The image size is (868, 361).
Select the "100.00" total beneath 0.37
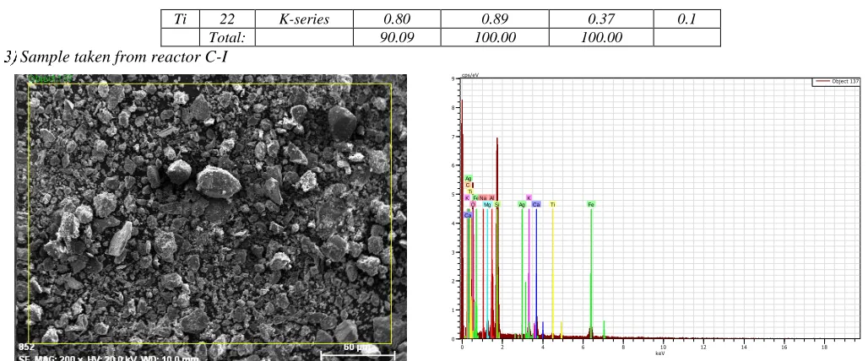pyautogui.click(x=601, y=37)
